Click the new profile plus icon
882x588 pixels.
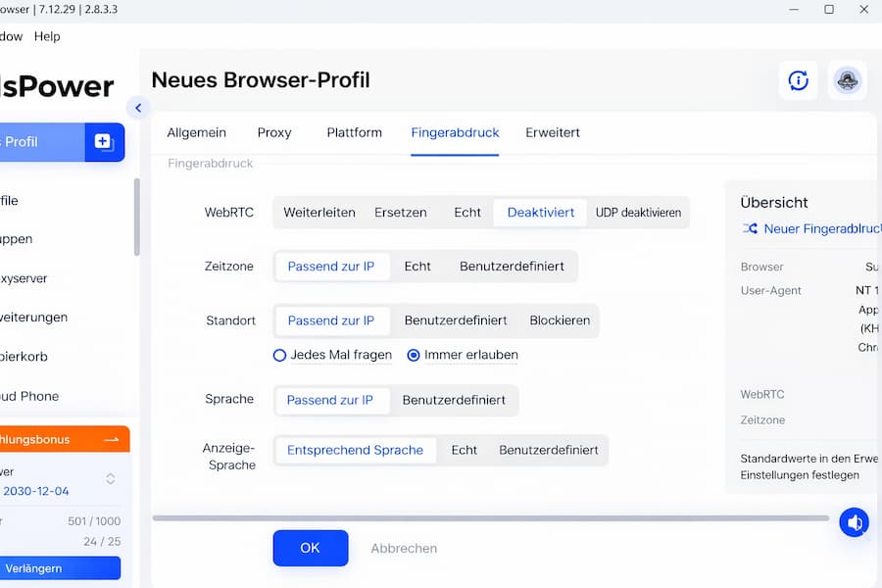point(104,142)
